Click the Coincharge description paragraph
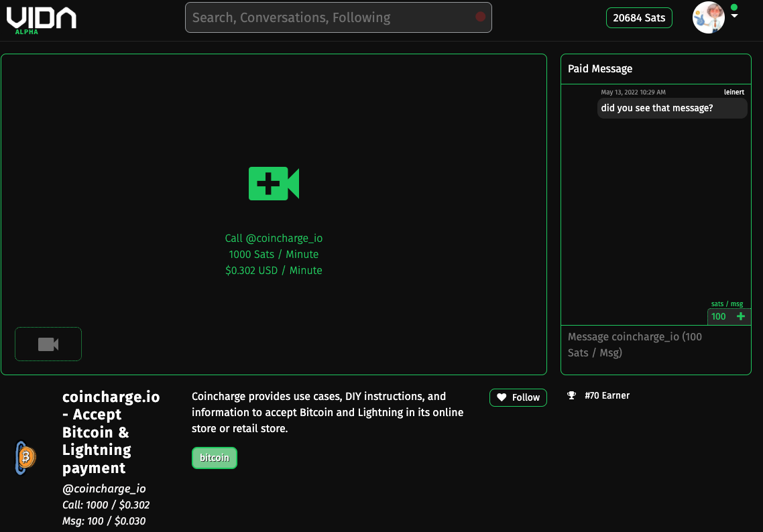This screenshot has height=532, width=763. pyautogui.click(x=327, y=412)
